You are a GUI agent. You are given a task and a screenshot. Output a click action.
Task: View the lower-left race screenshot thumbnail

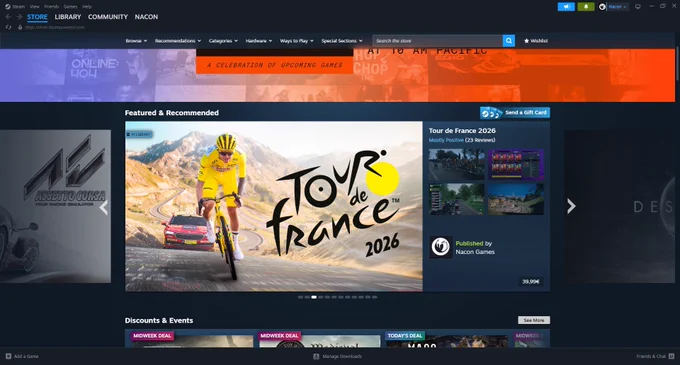point(457,199)
